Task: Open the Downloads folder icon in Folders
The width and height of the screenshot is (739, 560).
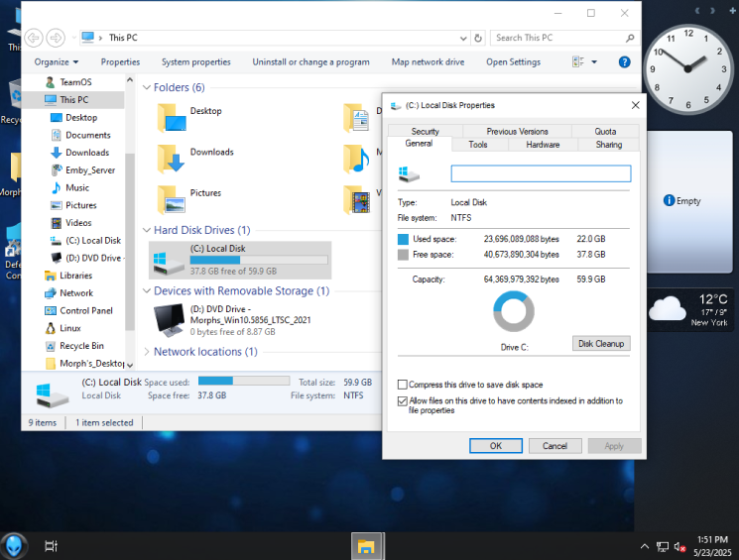Action: click(x=172, y=159)
